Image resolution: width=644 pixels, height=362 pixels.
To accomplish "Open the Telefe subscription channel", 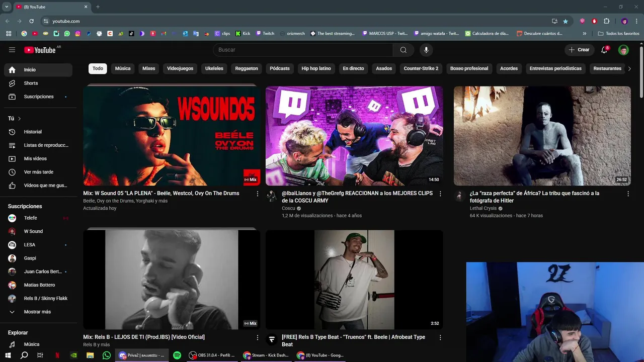I will coord(38,218).
